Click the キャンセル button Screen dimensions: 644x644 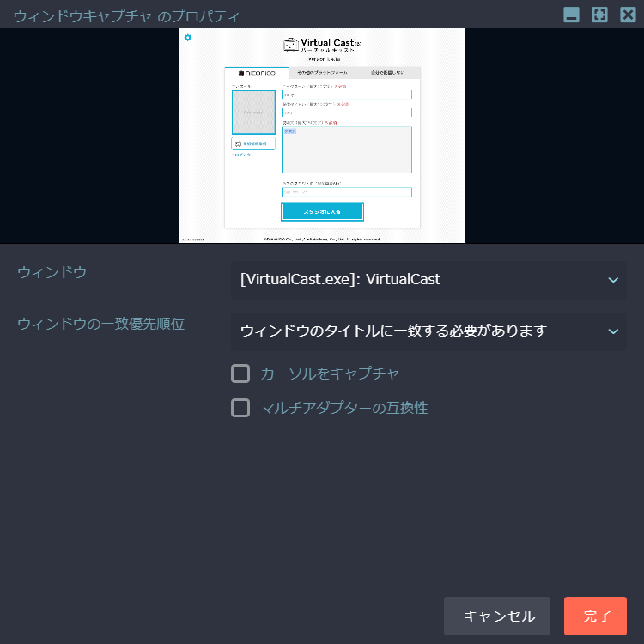coord(496,616)
